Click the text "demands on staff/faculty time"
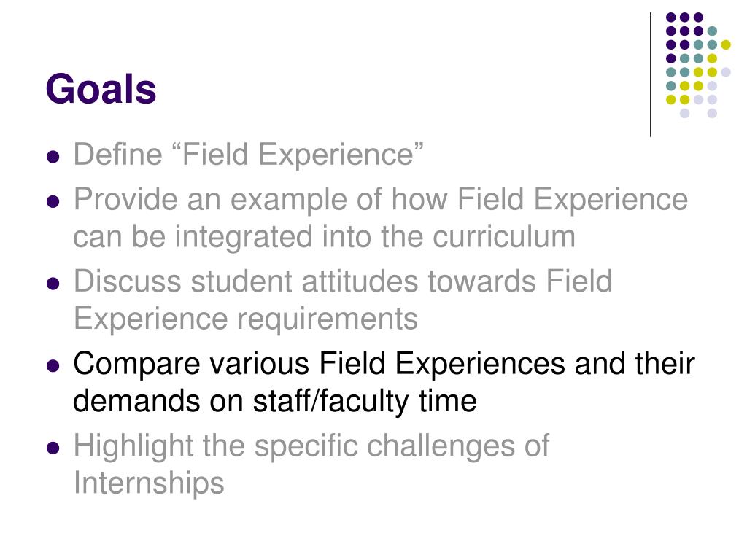The height and width of the screenshot is (560, 747). (x=275, y=400)
